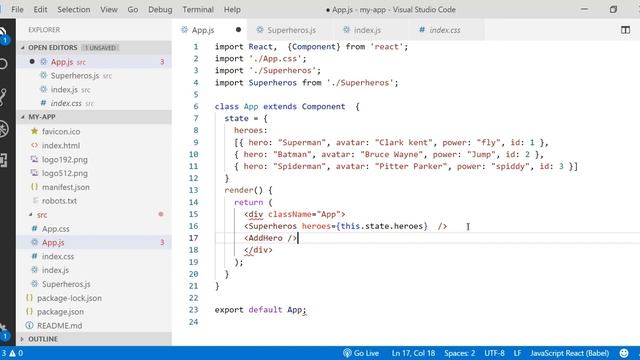The width and height of the screenshot is (640, 360).
Task: Click LF end-of-line indicator
Action: [517, 353]
